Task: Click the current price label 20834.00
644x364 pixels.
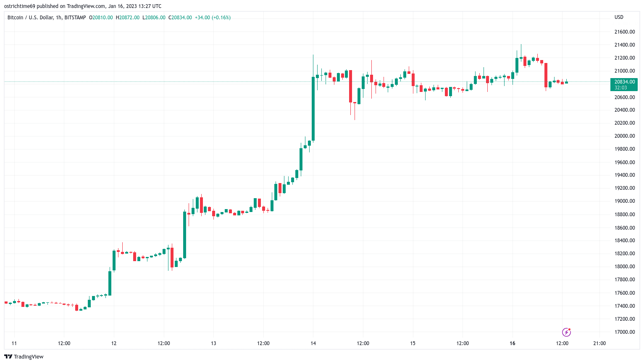Action: coord(625,82)
